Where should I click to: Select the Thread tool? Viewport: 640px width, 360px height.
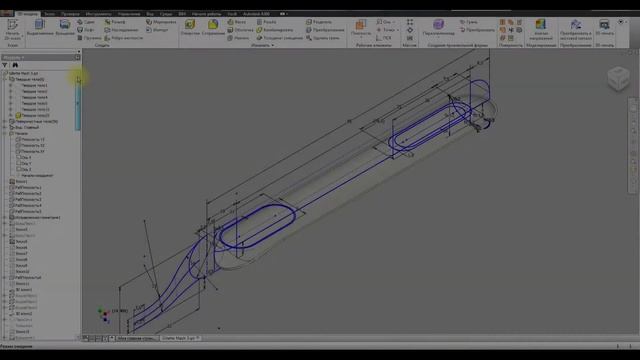267,22
